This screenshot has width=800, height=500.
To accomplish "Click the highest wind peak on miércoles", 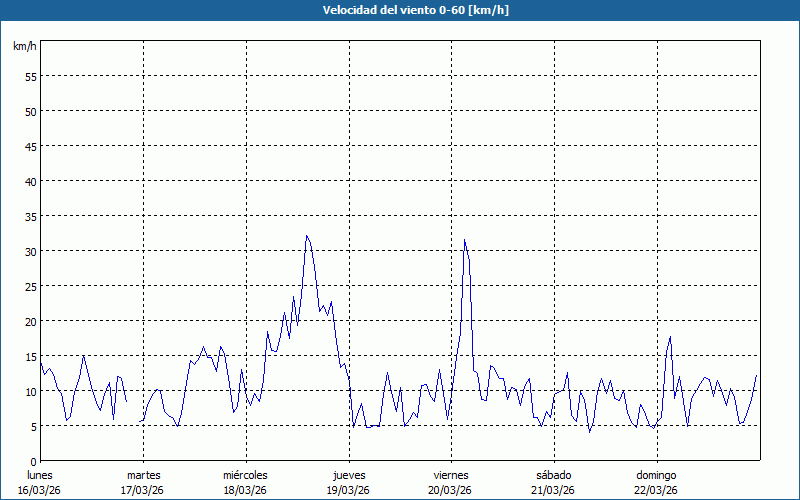I will coord(307,236).
